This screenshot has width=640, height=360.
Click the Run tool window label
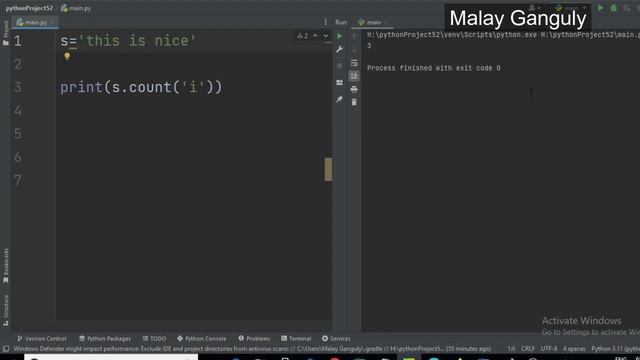tap(341, 22)
